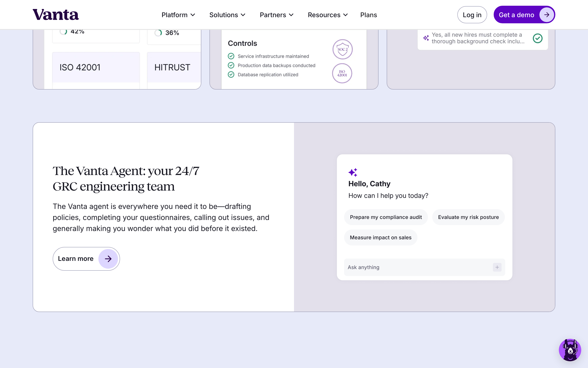Expand the Solutions menu

click(x=227, y=15)
